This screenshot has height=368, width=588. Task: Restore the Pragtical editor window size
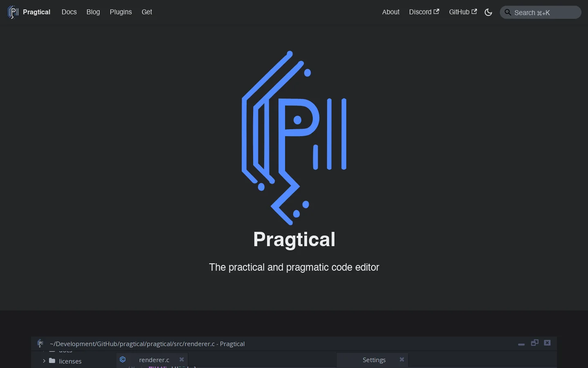pos(535,343)
